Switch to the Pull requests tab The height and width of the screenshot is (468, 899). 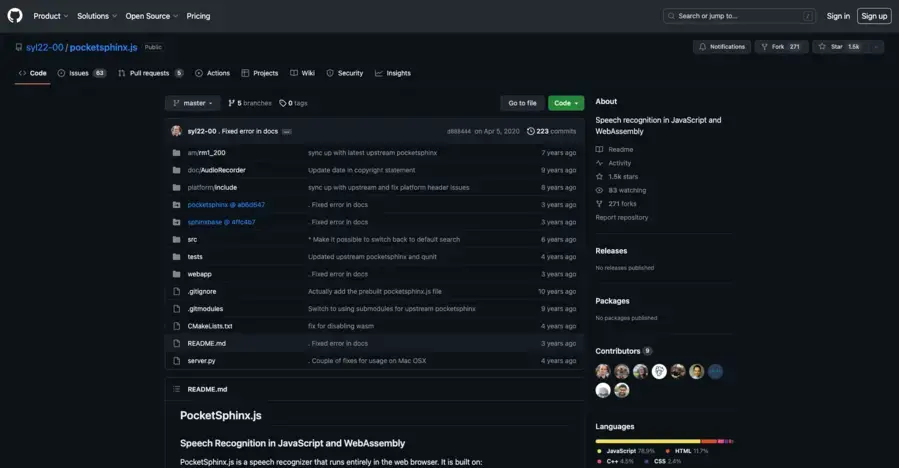tap(151, 73)
